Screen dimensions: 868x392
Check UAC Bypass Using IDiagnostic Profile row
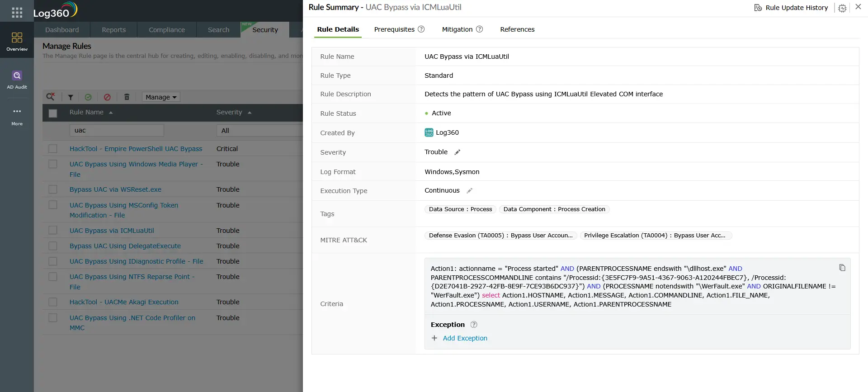(x=53, y=261)
